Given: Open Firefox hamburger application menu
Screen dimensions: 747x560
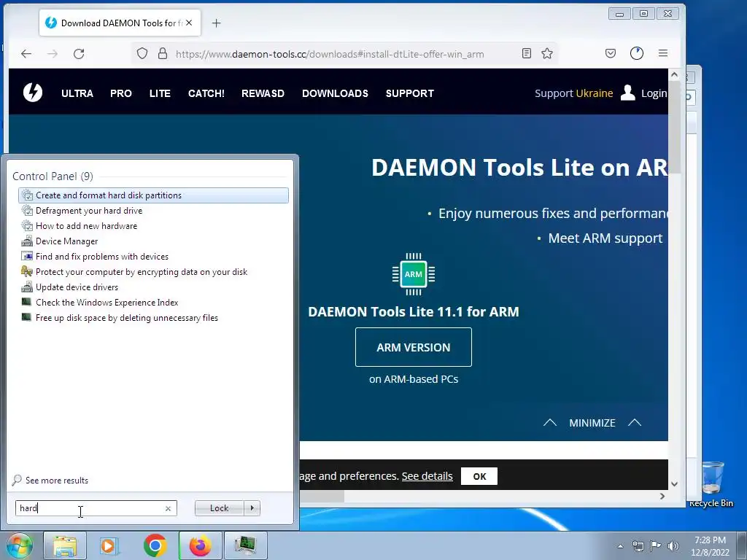Looking at the screenshot, I should pos(662,53).
